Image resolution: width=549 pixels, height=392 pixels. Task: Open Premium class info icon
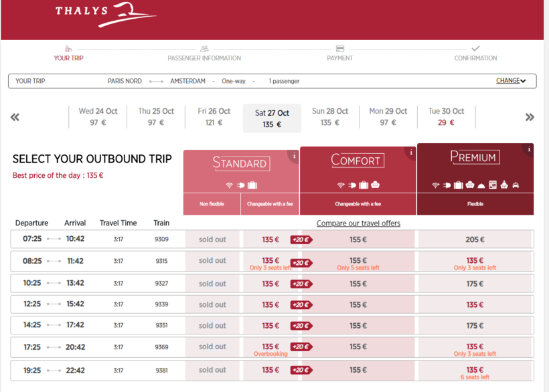tap(528, 149)
